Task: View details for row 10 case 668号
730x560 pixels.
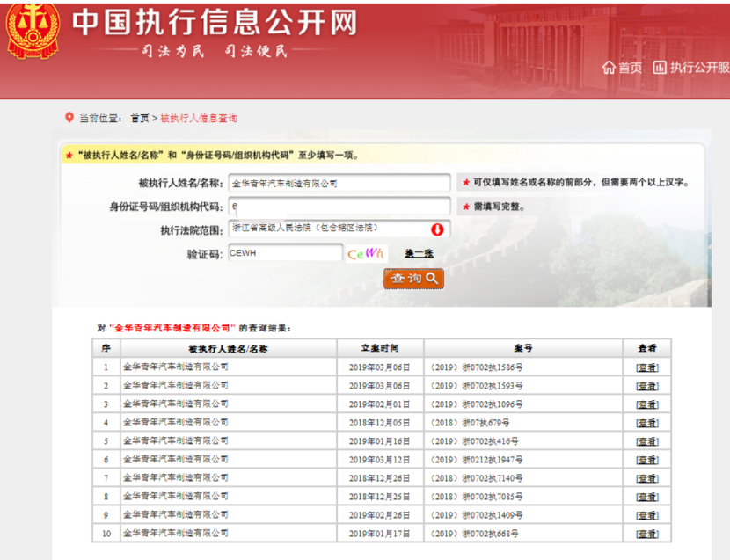Action: (x=647, y=534)
